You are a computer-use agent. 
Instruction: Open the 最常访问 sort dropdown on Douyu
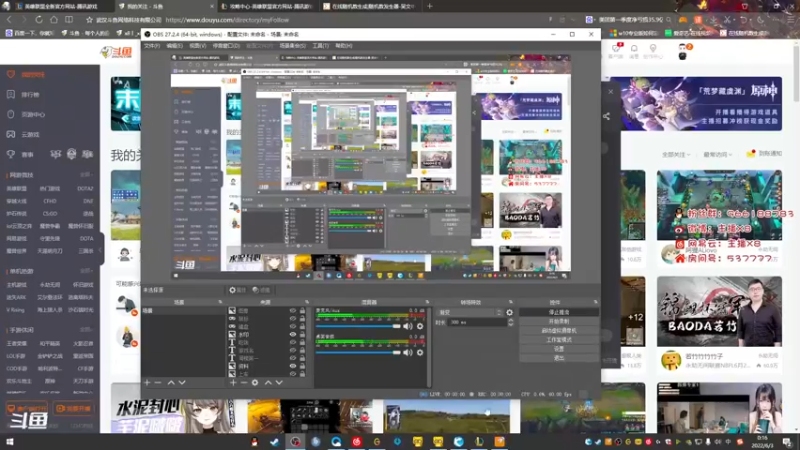tap(718, 154)
